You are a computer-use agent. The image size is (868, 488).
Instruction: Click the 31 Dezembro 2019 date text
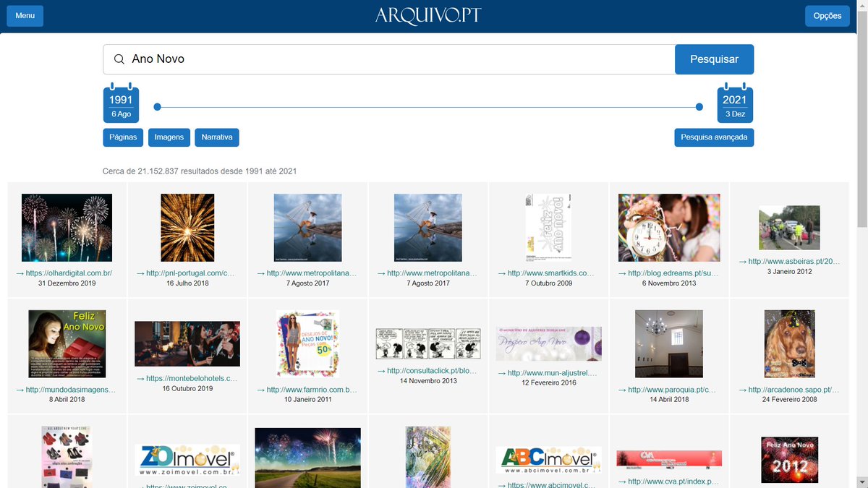click(67, 283)
